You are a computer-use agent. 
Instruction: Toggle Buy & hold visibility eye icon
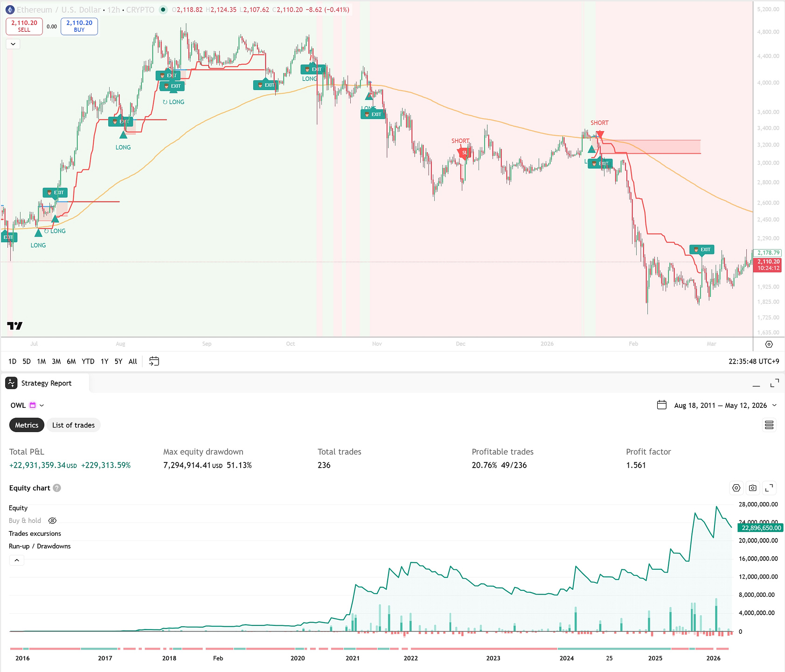[x=53, y=521]
